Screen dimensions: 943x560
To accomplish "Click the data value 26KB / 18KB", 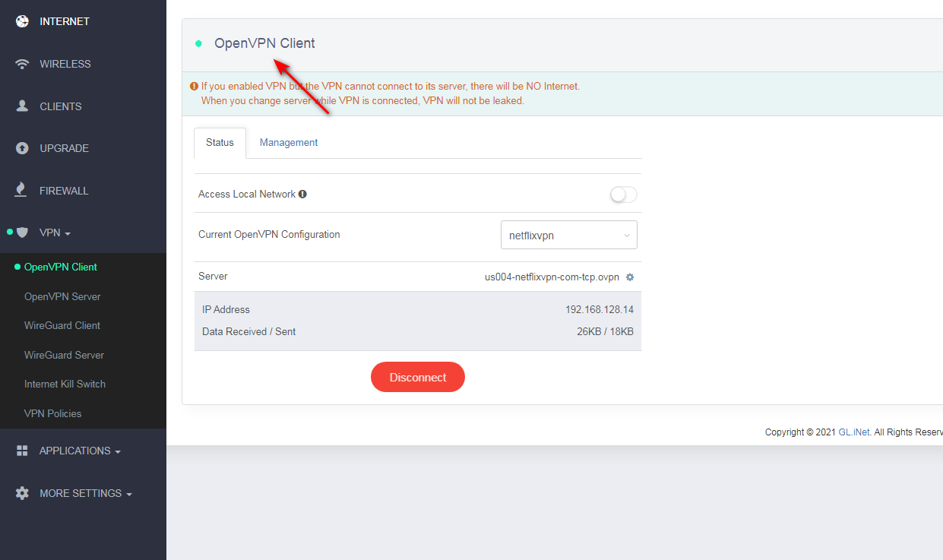I will click(x=605, y=331).
